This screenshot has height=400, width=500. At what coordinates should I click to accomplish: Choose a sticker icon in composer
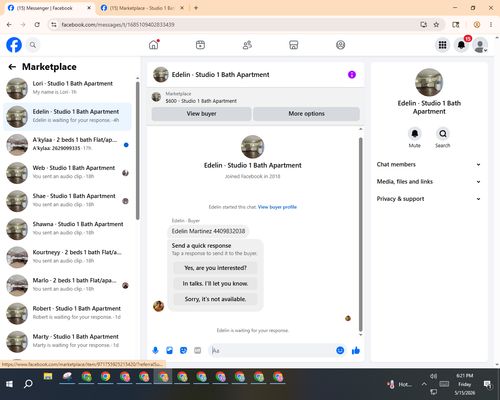click(x=184, y=350)
